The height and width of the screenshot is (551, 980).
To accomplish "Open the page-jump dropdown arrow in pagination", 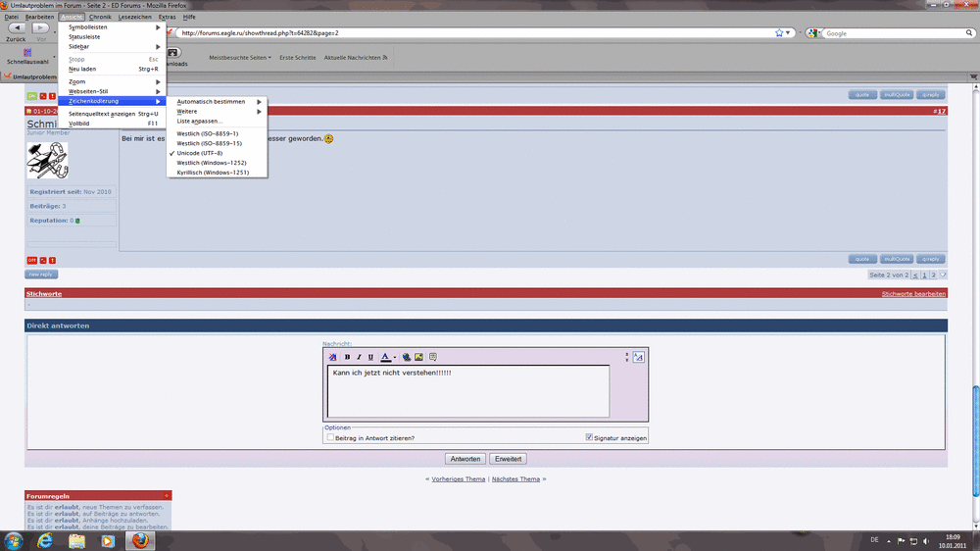I will (943, 275).
